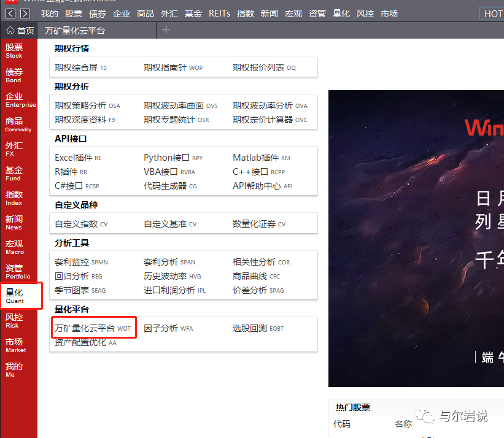
Task: Open 相关性分析 COR
Action: click(x=262, y=262)
